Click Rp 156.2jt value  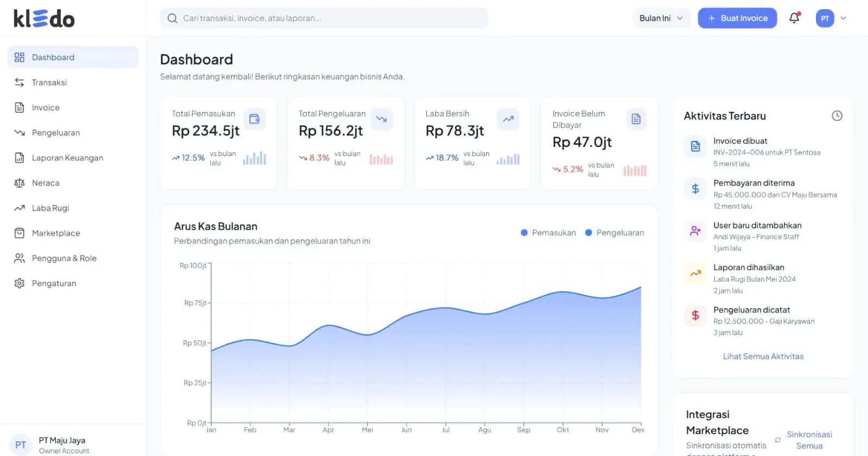[x=331, y=131]
